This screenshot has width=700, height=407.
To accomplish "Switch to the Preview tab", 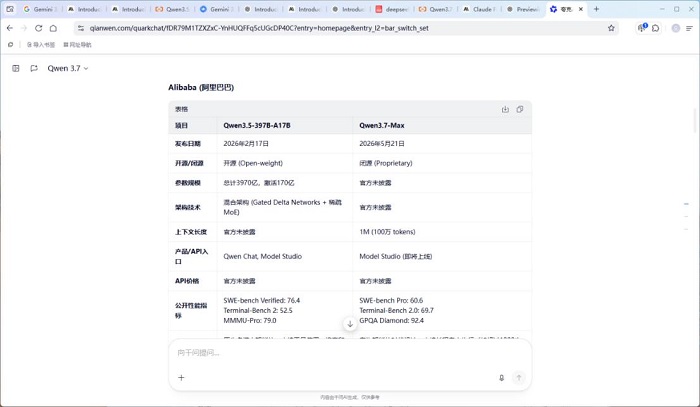I will (x=524, y=9).
